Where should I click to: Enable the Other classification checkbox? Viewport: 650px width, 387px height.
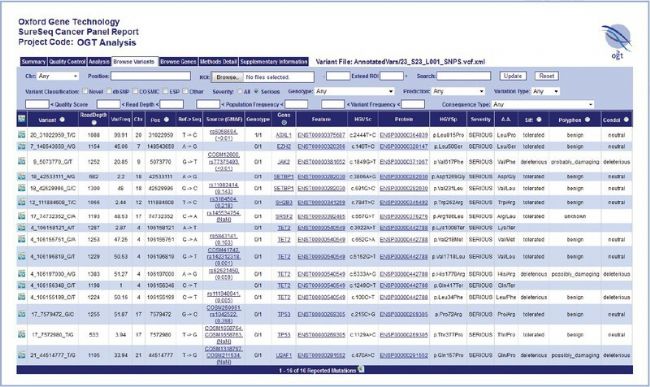185,91
